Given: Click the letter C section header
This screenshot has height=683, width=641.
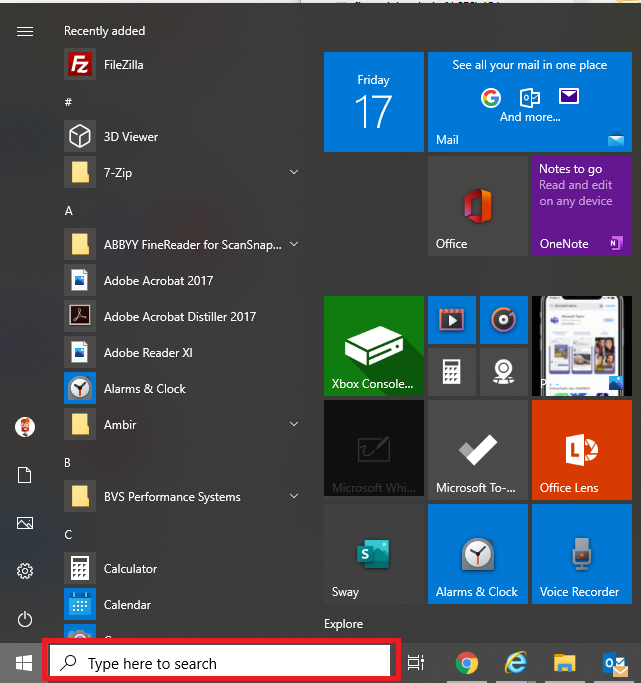Looking at the screenshot, I should [68, 534].
